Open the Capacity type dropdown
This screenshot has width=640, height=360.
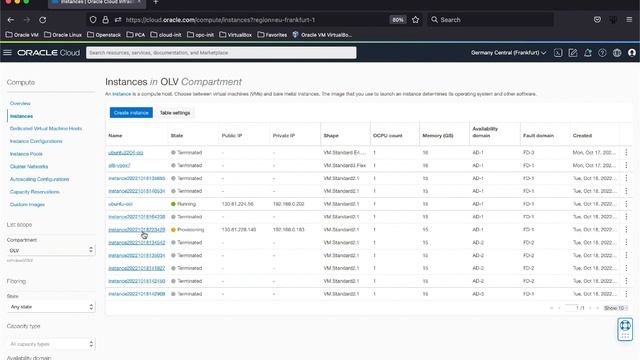pos(51,344)
